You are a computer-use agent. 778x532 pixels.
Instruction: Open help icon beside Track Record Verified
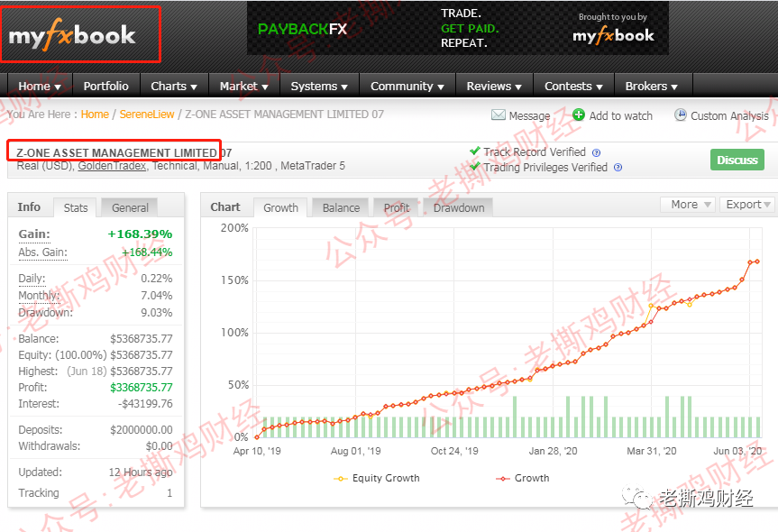[x=597, y=153]
